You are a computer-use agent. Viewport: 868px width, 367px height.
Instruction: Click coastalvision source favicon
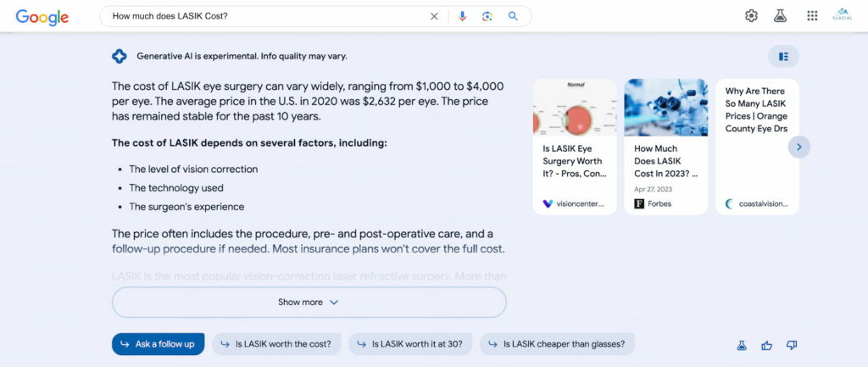pyautogui.click(x=729, y=203)
